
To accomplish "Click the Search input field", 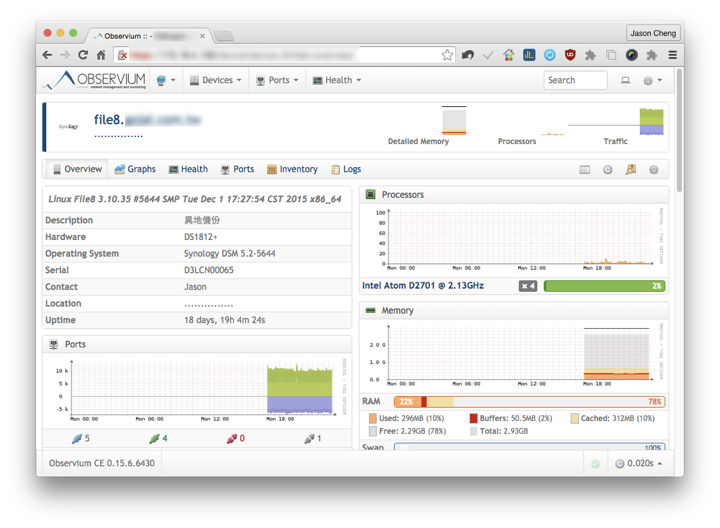I will tap(575, 80).
